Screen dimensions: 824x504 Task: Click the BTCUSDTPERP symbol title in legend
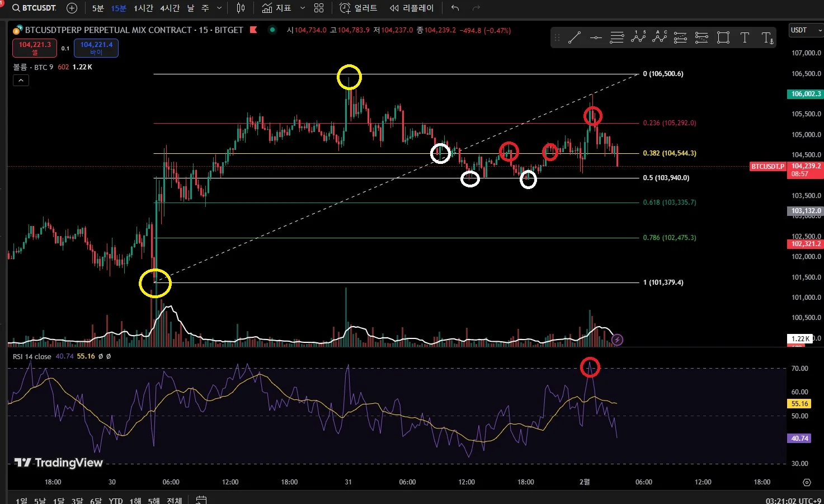click(134, 30)
